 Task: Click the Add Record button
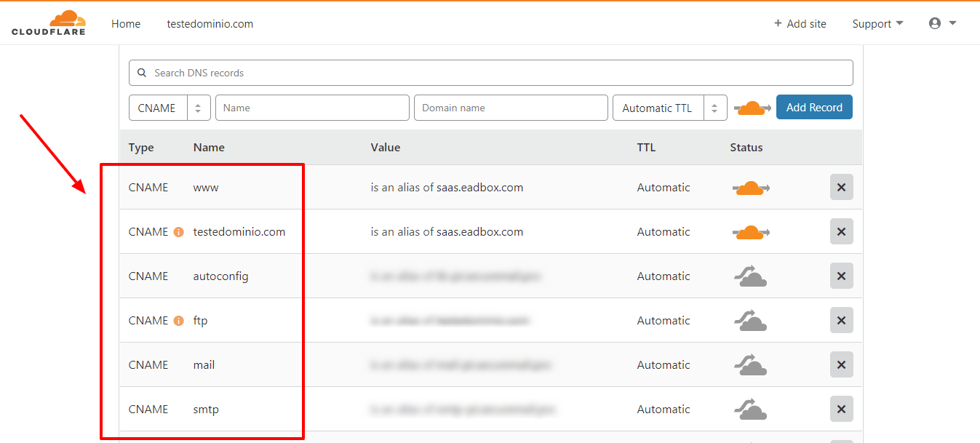point(814,108)
